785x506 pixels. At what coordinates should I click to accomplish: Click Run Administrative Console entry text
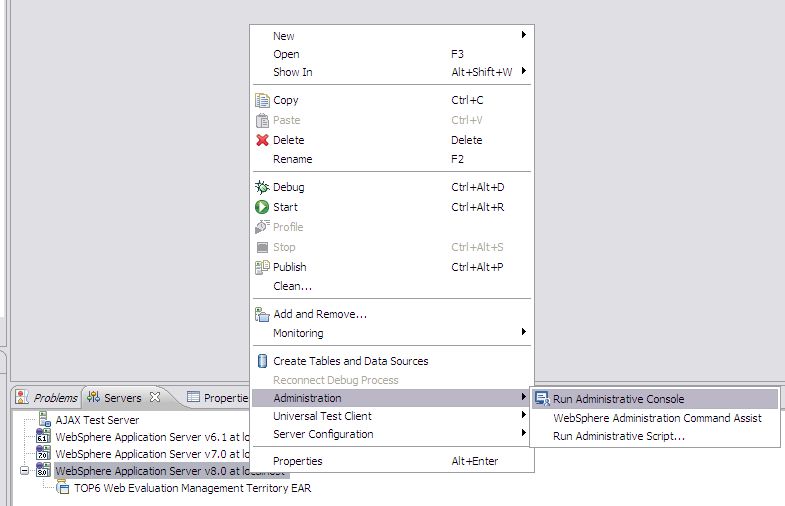point(618,399)
